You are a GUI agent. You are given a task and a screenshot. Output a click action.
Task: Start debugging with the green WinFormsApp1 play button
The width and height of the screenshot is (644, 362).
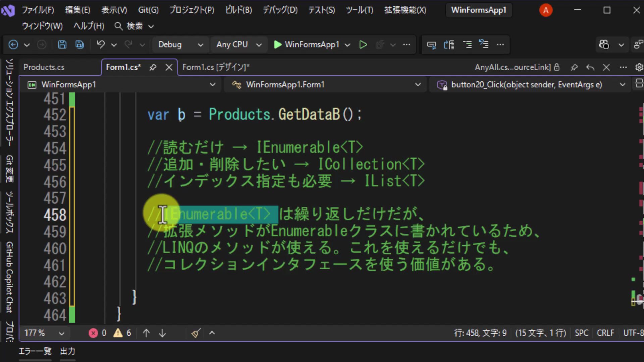click(306, 45)
